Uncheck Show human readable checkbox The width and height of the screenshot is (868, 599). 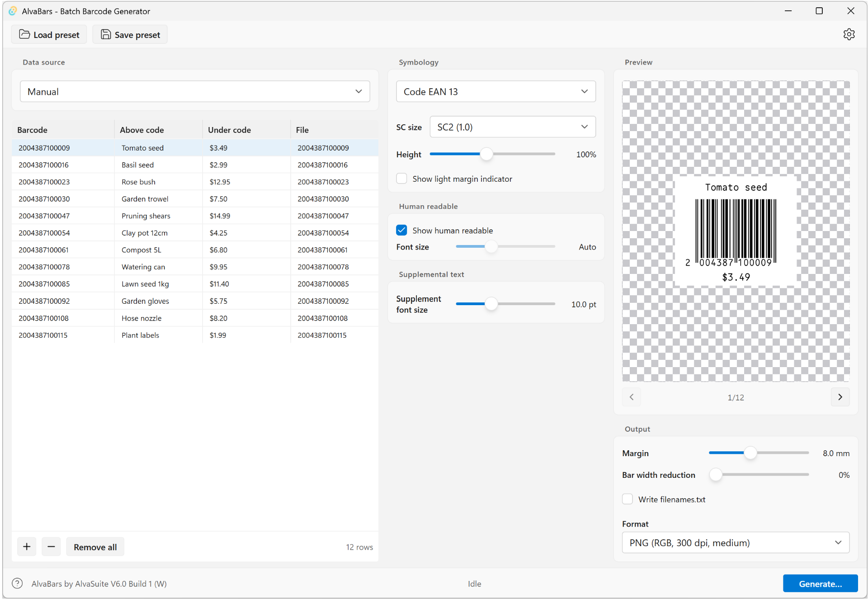pyautogui.click(x=401, y=230)
